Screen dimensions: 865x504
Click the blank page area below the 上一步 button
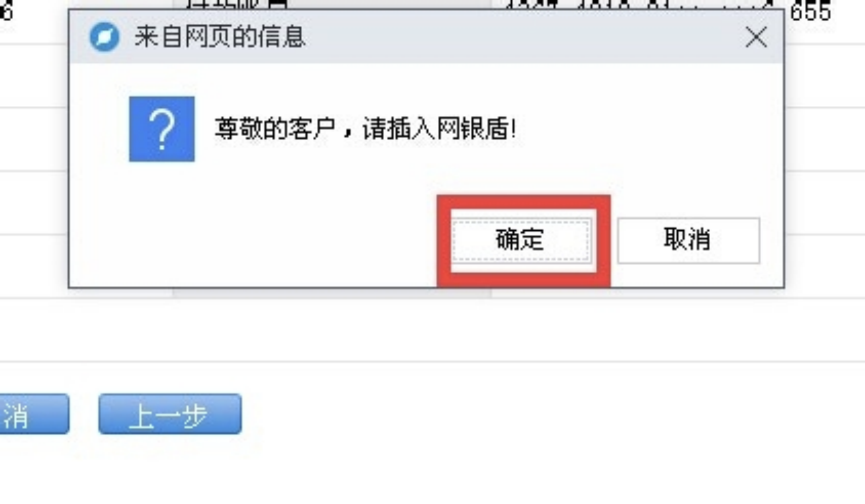tap(170, 469)
